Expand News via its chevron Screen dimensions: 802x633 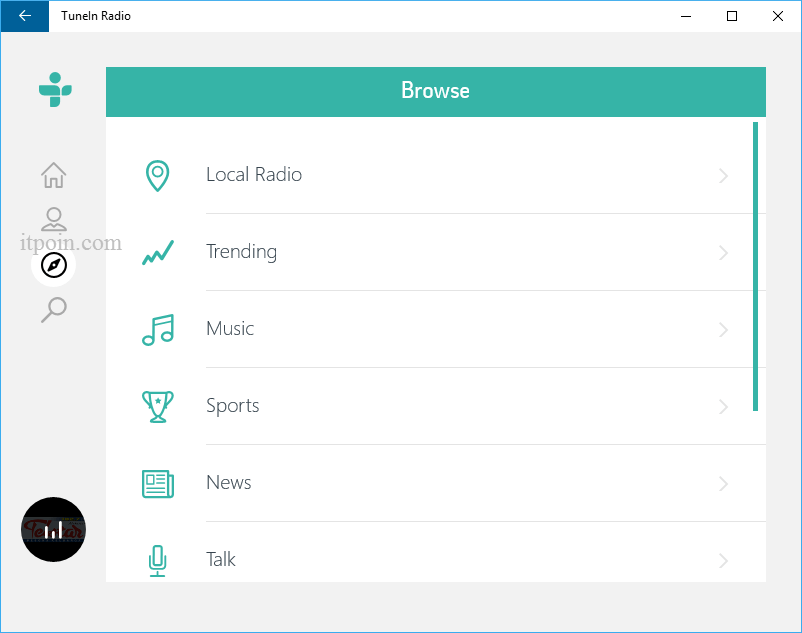723,484
